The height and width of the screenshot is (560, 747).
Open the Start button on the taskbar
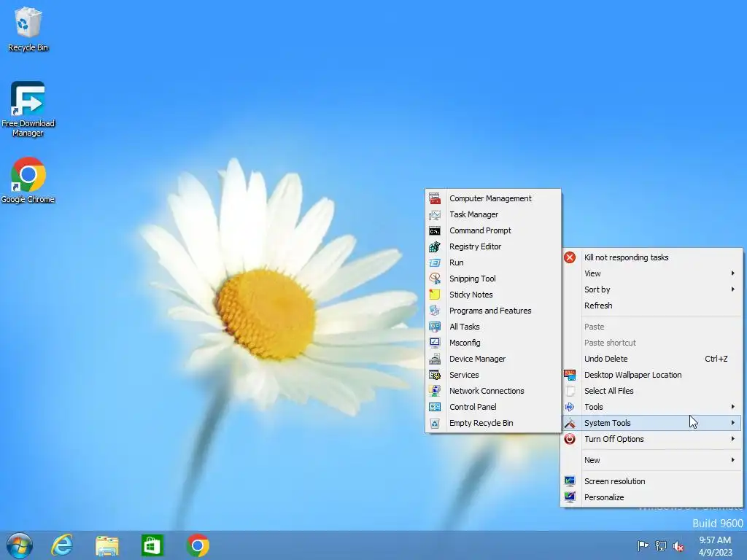(20, 545)
